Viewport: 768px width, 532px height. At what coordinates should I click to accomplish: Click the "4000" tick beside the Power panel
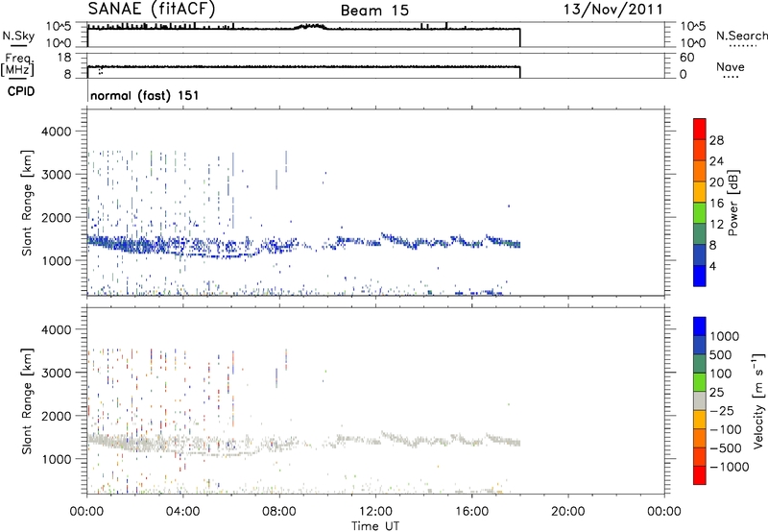[56, 132]
